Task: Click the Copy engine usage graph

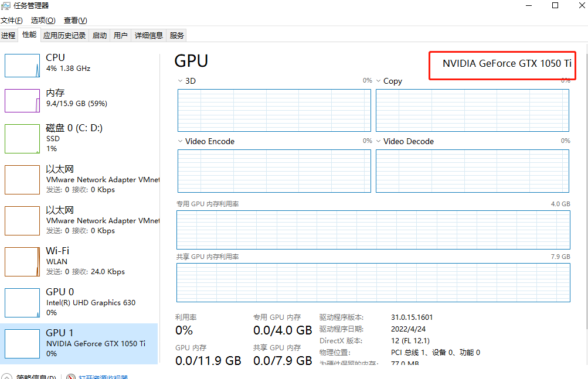Action: (x=473, y=110)
